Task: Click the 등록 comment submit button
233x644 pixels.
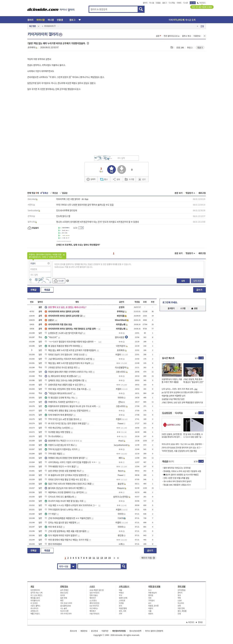Action: click(183, 281)
